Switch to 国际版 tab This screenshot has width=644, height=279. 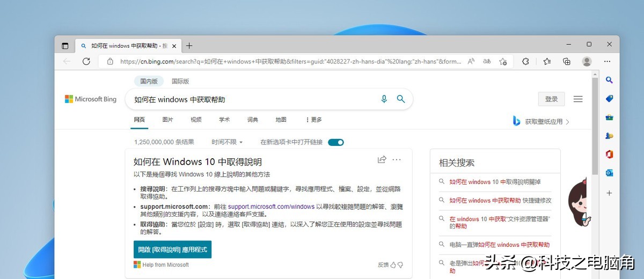click(x=180, y=82)
